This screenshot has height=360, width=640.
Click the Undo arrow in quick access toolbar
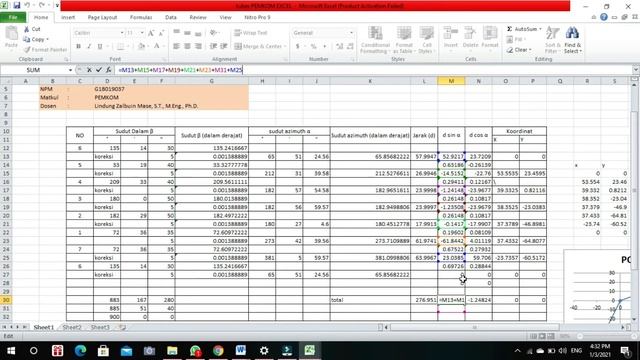[27, 6]
